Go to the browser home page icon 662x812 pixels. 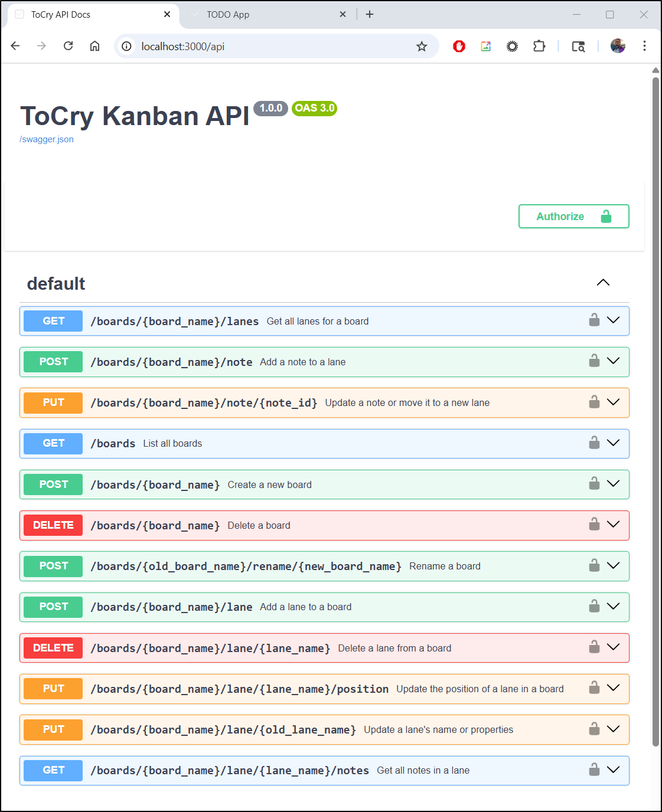94,46
